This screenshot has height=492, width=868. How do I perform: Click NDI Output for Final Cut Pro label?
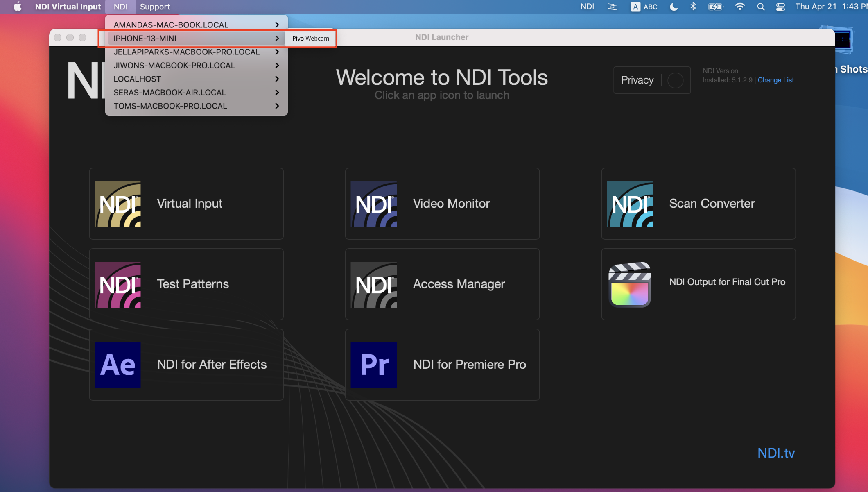pos(727,282)
